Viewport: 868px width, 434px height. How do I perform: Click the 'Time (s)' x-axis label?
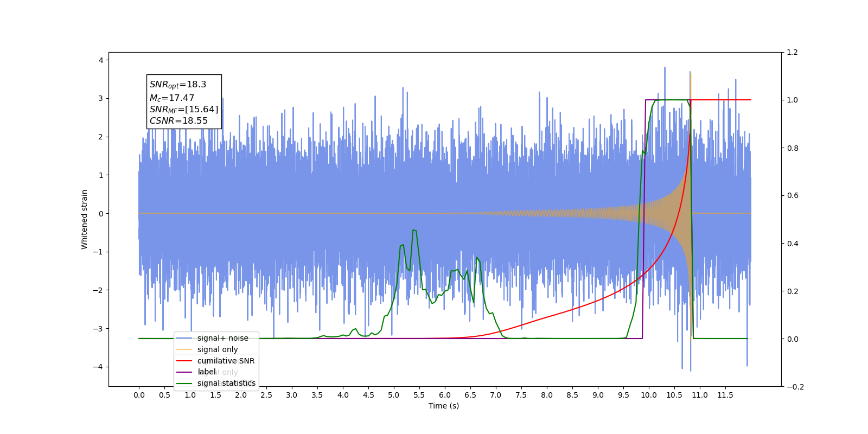[x=444, y=406]
